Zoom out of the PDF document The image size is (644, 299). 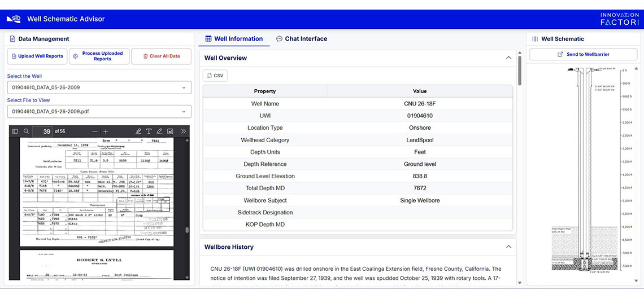click(x=95, y=131)
